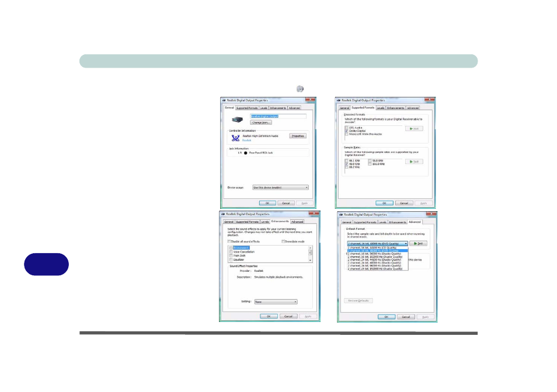
Task: Check the Immediate mode option
Action: click(x=283, y=242)
